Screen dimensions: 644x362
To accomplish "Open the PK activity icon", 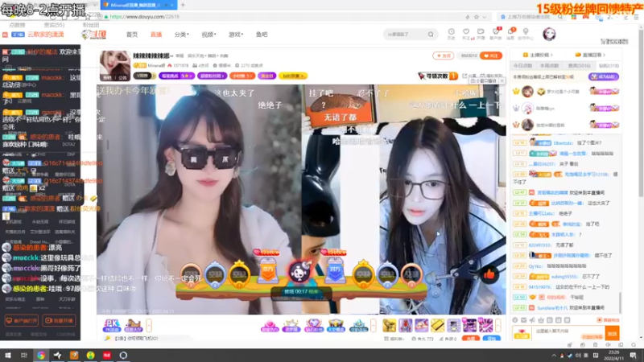I will [112, 326].
